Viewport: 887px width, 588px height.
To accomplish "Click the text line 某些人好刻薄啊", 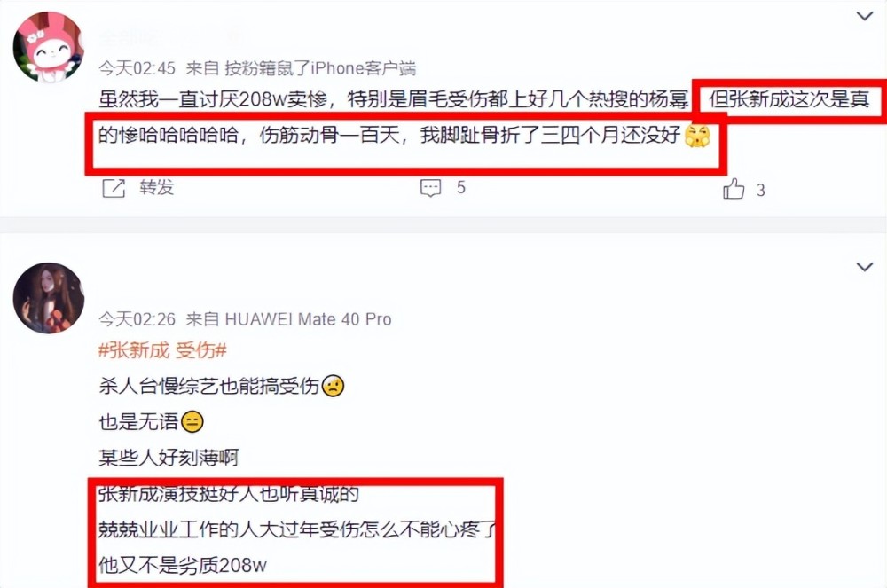I will coord(169,458).
